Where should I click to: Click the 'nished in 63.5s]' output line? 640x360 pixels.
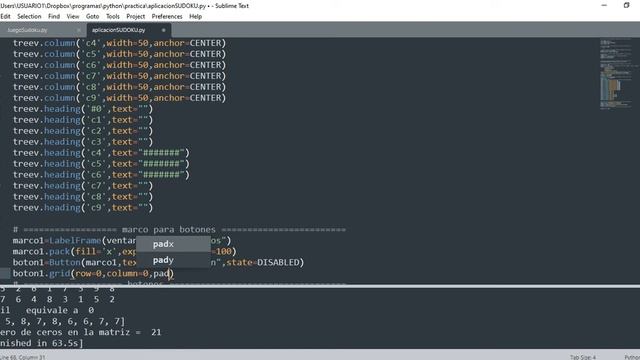[42, 343]
